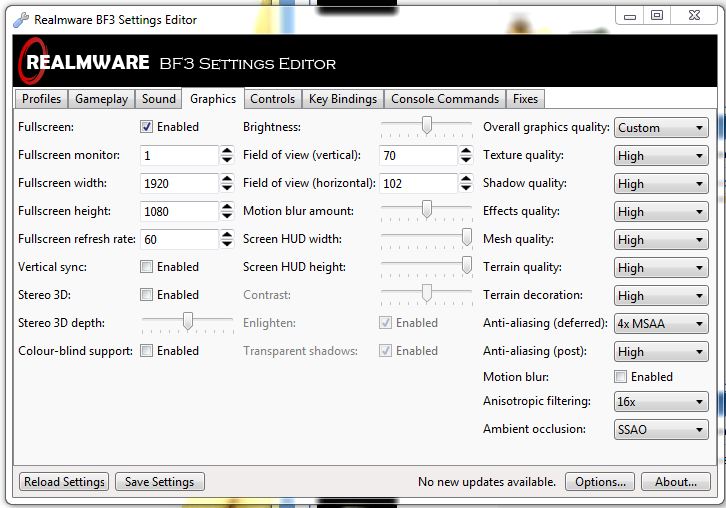Open Ambient occlusion dropdown
726x508 pixels.
click(x=661, y=429)
